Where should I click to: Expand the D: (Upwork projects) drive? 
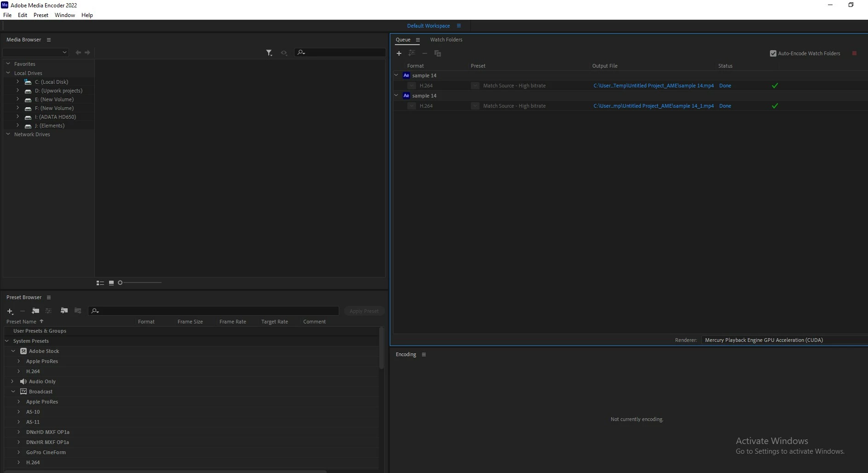coord(18,91)
